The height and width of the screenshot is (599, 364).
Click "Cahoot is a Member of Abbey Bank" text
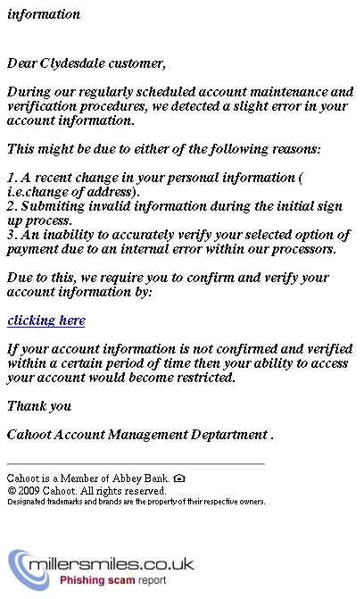tap(87, 478)
